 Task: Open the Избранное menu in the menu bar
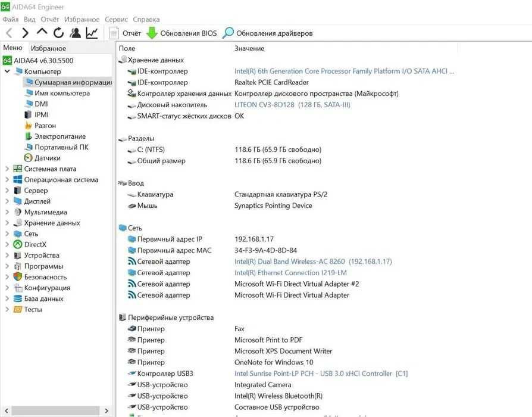(x=82, y=19)
